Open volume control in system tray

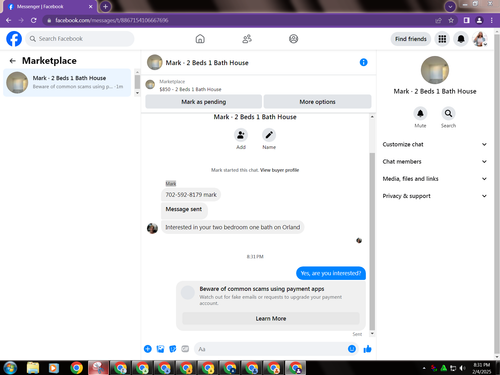(x=462, y=368)
